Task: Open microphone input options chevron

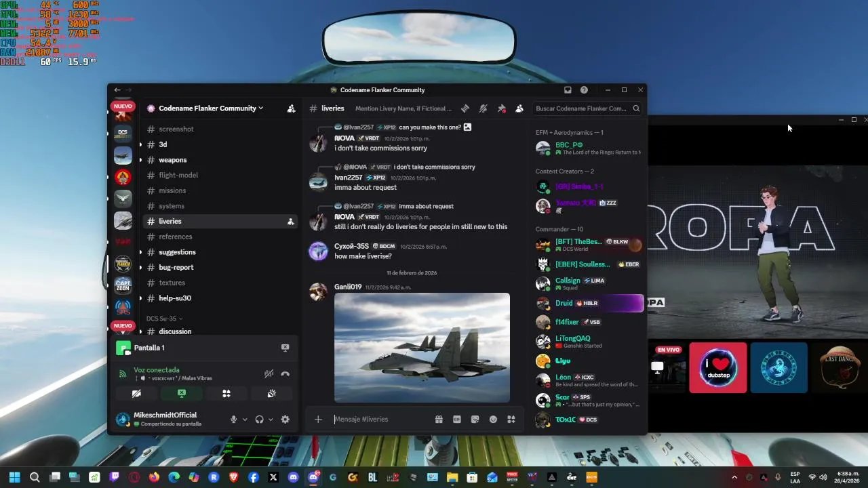Action: pyautogui.click(x=245, y=420)
